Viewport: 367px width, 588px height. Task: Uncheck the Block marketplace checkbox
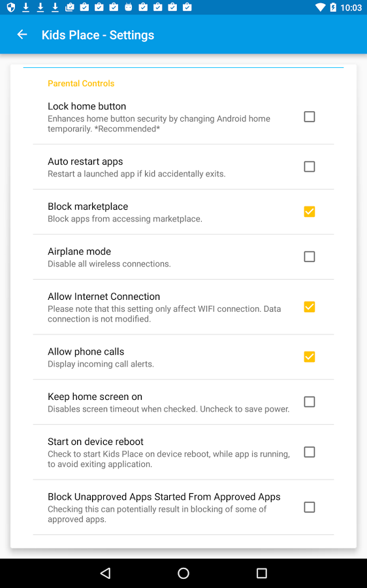tap(310, 212)
